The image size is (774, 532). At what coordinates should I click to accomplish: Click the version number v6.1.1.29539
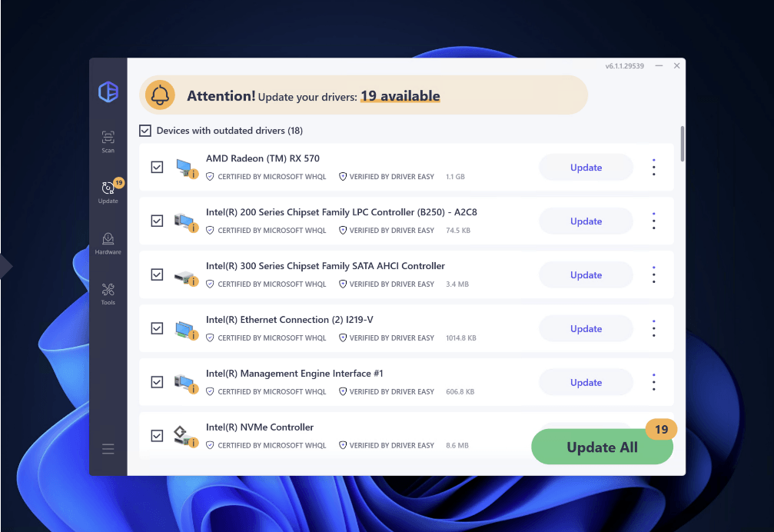tap(624, 66)
